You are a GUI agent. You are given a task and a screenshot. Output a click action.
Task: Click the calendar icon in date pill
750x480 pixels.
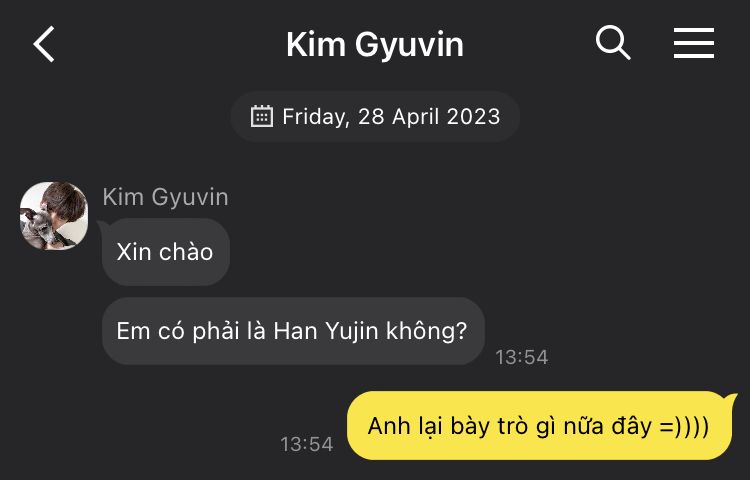click(x=262, y=116)
